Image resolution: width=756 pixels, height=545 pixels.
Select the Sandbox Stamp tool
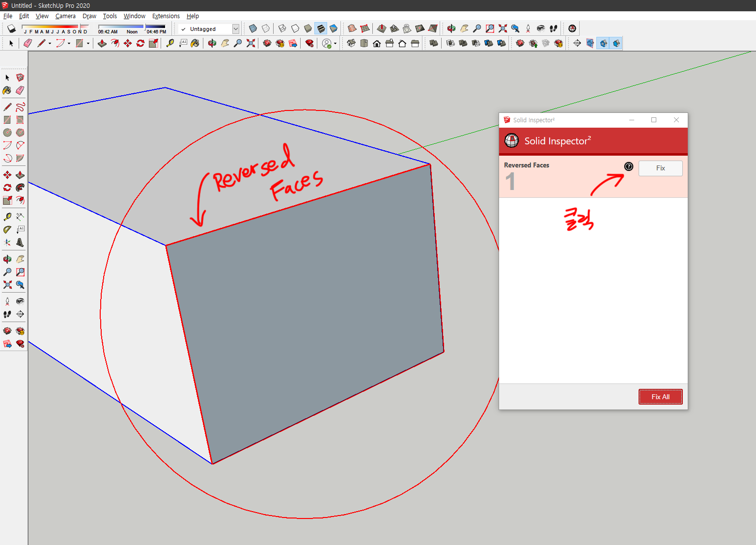394,28
